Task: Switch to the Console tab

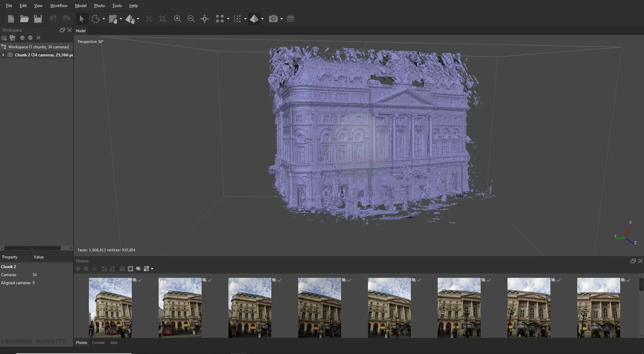Action: (x=98, y=343)
